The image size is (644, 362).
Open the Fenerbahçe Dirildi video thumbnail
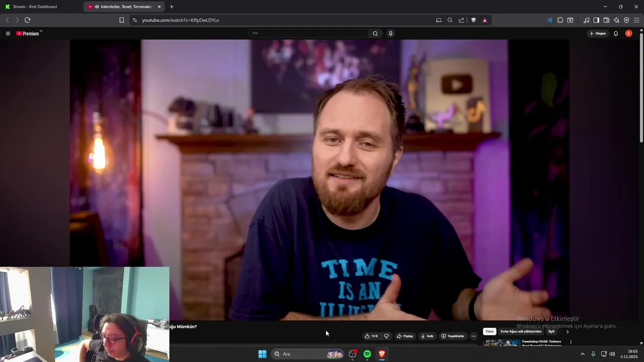(x=502, y=343)
